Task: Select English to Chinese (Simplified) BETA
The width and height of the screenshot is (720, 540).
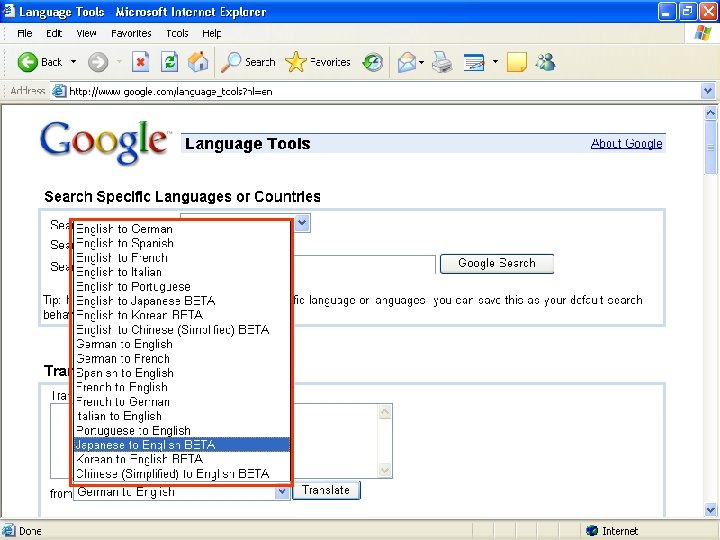Action: tap(182, 330)
